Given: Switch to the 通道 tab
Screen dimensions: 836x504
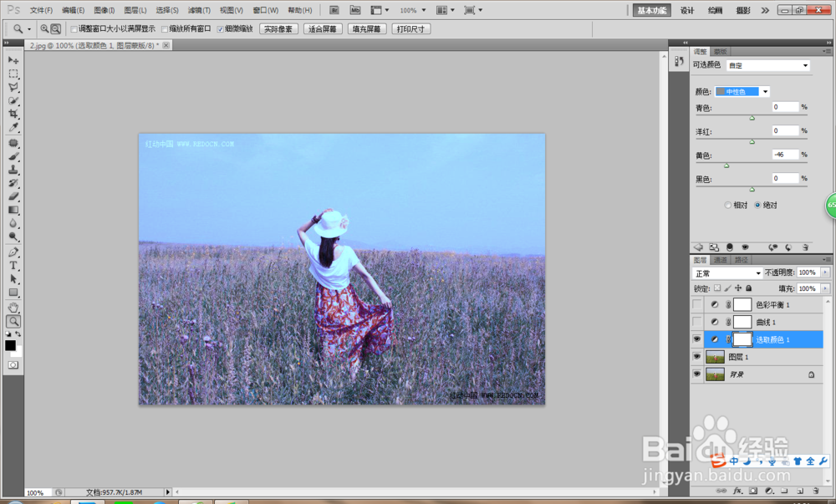Looking at the screenshot, I should click(x=721, y=260).
